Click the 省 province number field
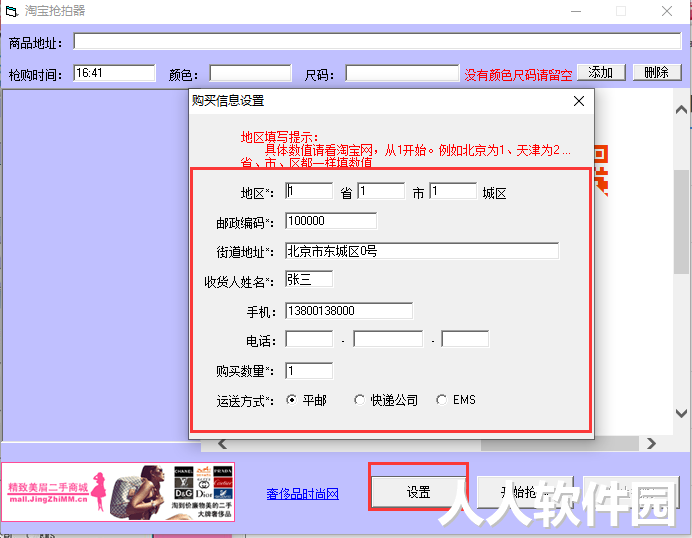 click(309, 191)
